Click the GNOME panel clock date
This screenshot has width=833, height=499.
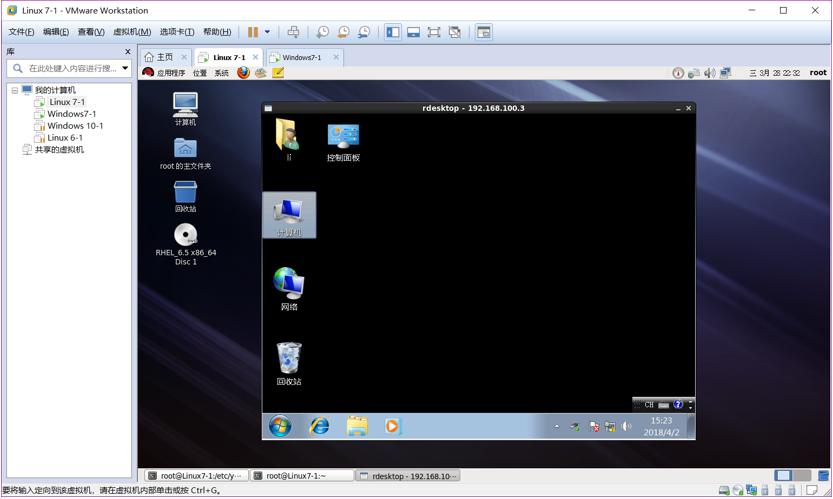coord(775,73)
